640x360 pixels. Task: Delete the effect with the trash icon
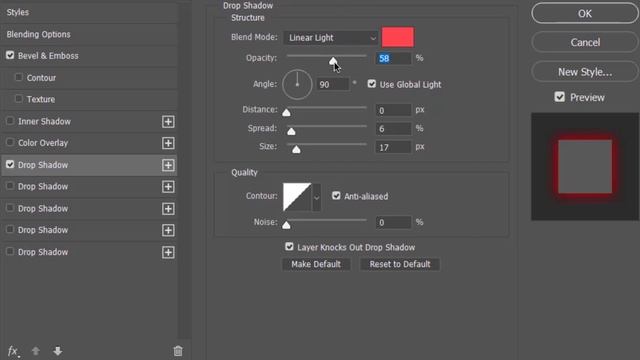click(x=178, y=351)
